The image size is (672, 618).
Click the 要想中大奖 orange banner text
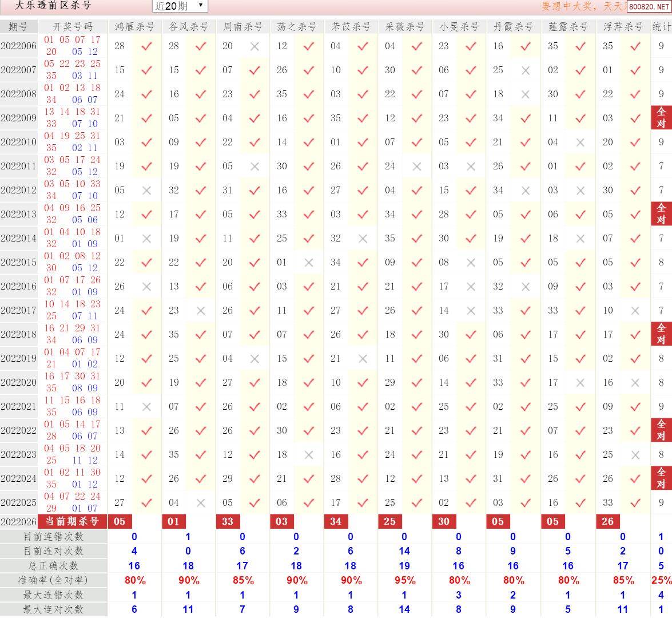pos(582,6)
